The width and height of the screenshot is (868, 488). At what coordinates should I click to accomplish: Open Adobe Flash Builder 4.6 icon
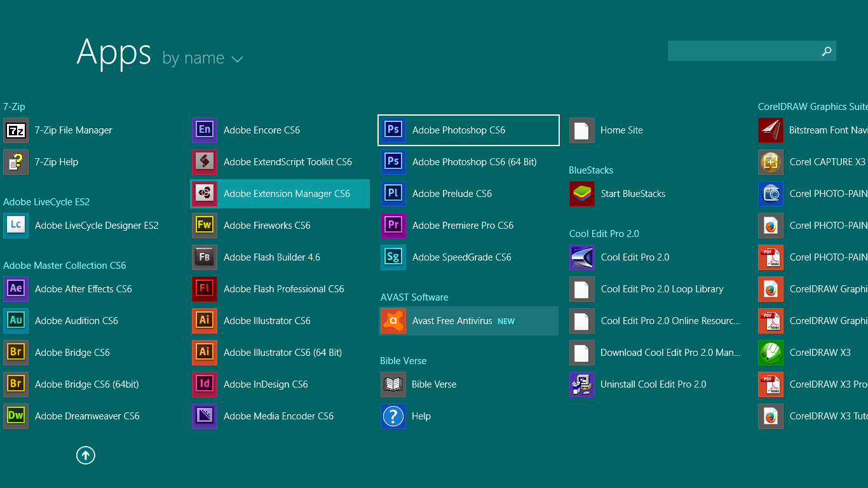(205, 257)
